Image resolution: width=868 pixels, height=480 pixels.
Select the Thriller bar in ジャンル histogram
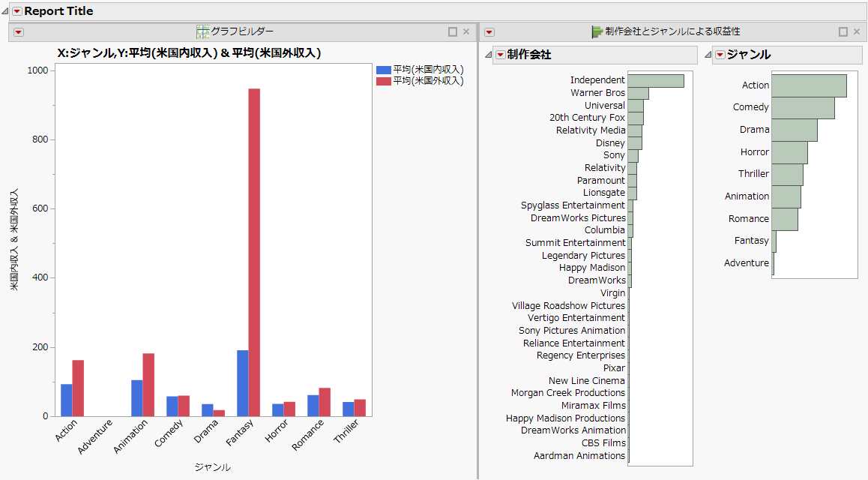[x=788, y=175]
